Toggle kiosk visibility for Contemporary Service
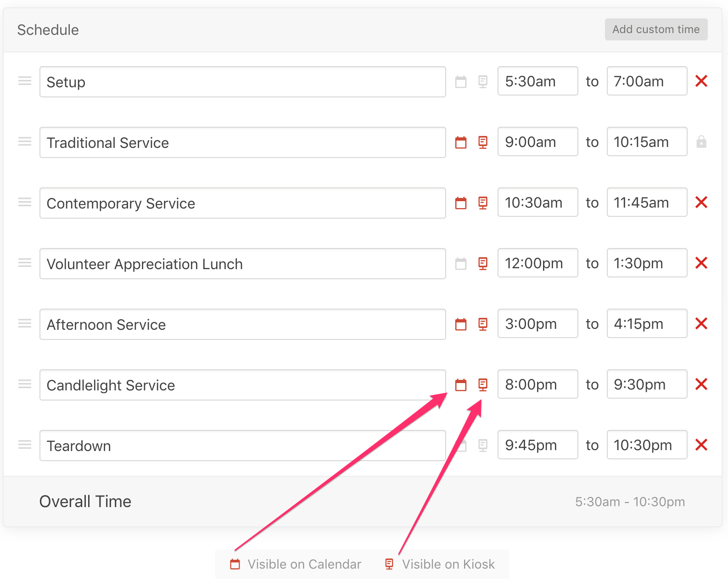The height and width of the screenshot is (587, 728). tap(483, 203)
